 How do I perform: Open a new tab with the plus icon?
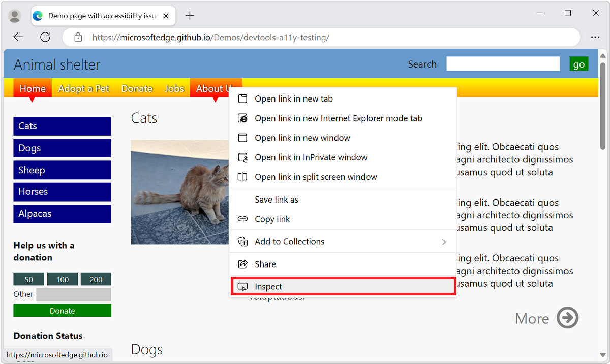coord(190,15)
